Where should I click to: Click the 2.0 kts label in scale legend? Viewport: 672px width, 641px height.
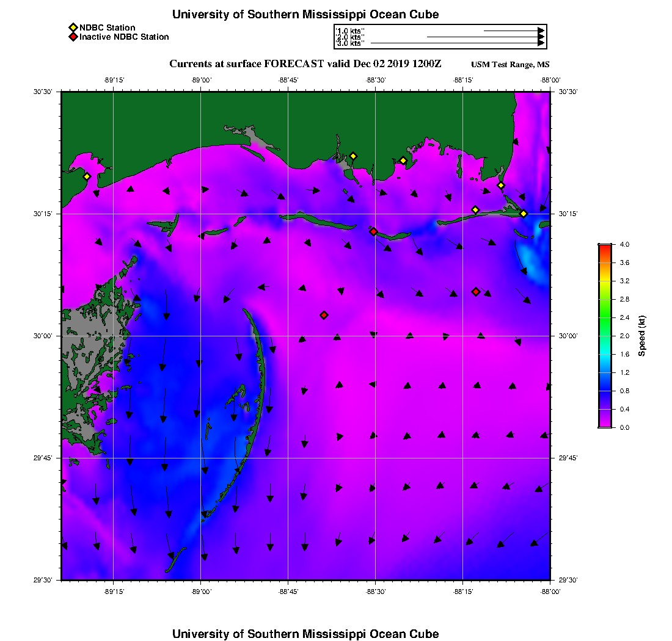[351, 37]
